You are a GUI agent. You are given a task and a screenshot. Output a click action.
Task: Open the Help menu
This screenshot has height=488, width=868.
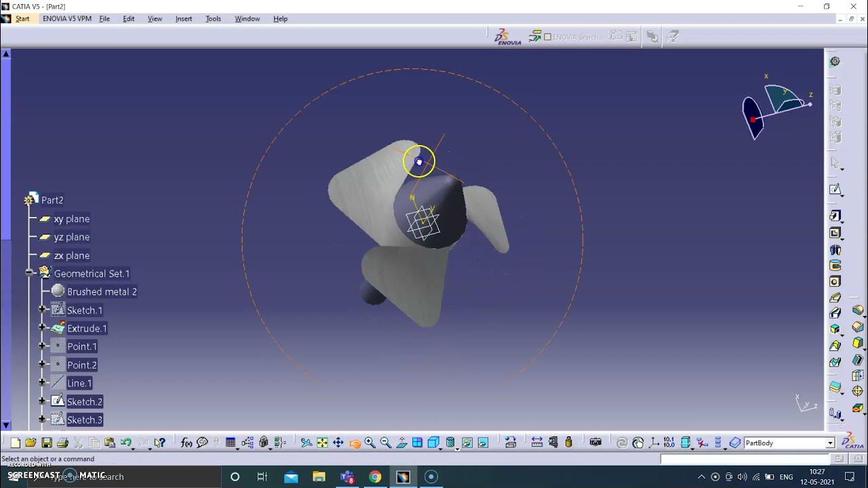click(280, 19)
